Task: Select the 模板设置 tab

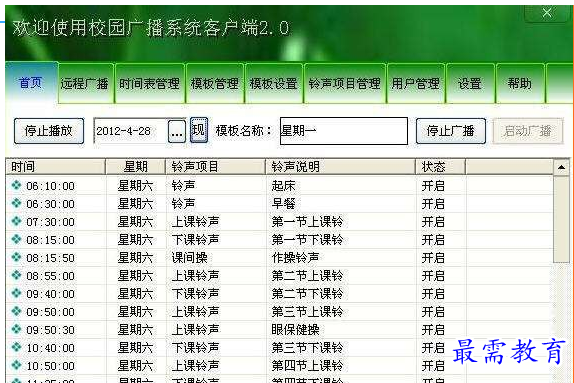Action: 274,83
